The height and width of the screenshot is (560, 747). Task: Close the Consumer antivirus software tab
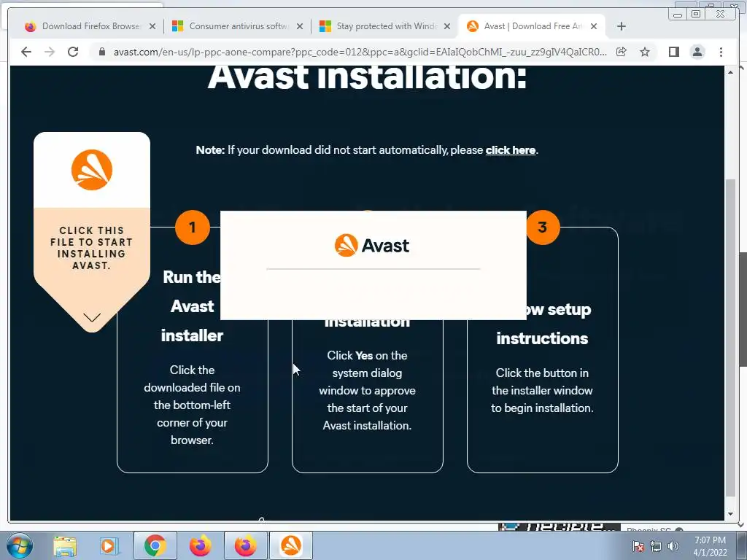pos(300,26)
